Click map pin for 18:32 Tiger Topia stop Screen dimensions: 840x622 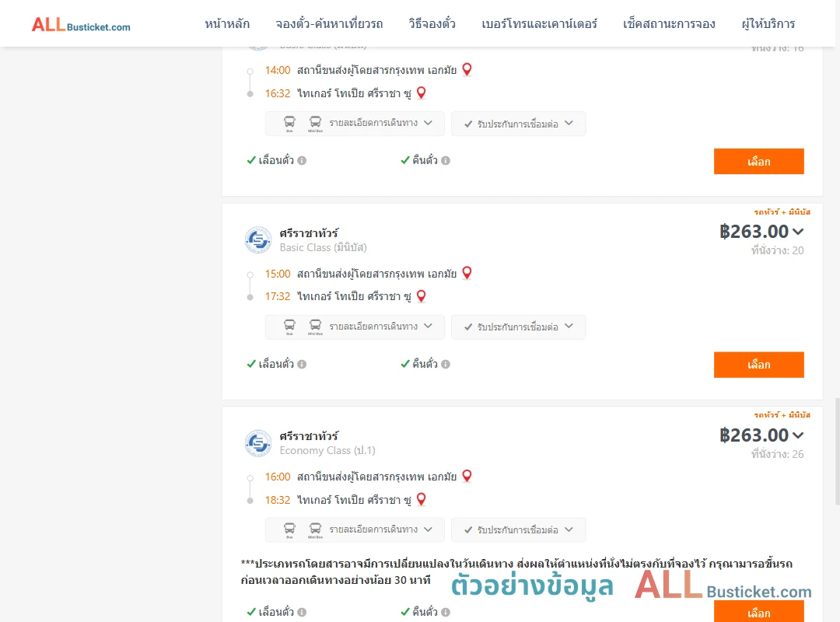coord(422,500)
